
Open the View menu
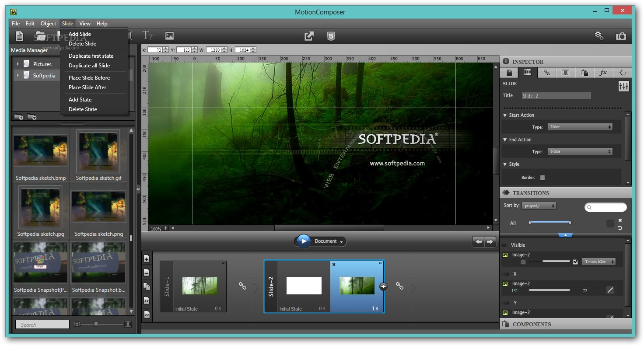[x=85, y=24]
